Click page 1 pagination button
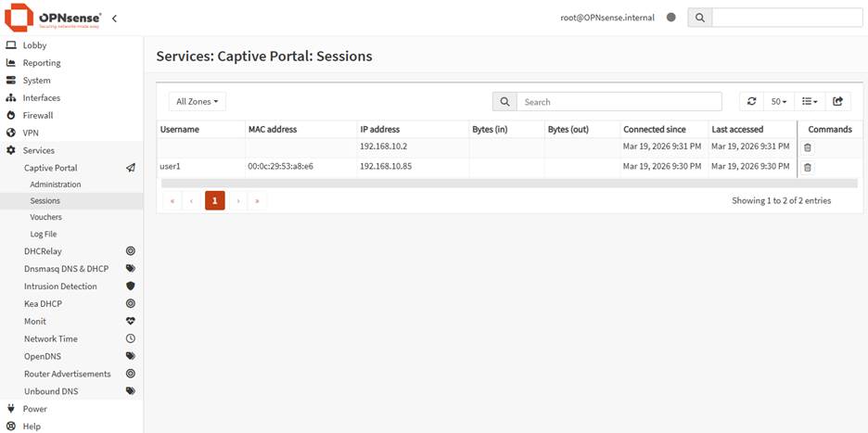Viewport: 868px width, 433px height. tap(214, 200)
